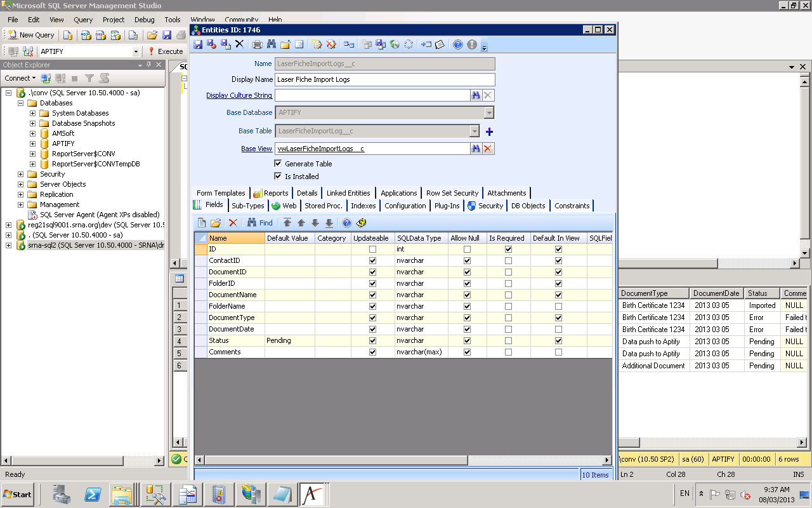Click binoculars lookup beside Display Culture String
This screenshot has height=508, width=812.
coord(476,95)
